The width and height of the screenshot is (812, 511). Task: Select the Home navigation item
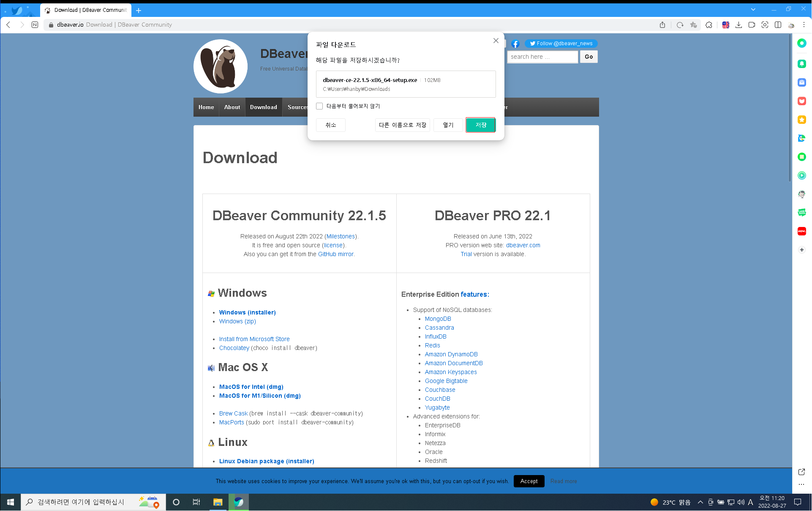pos(206,107)
